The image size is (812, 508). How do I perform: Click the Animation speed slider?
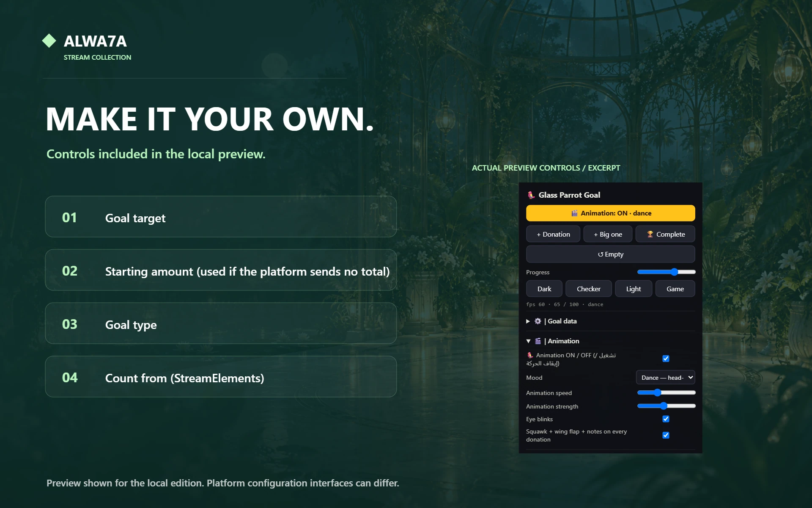pyautogui.click(x=666, y=393)
